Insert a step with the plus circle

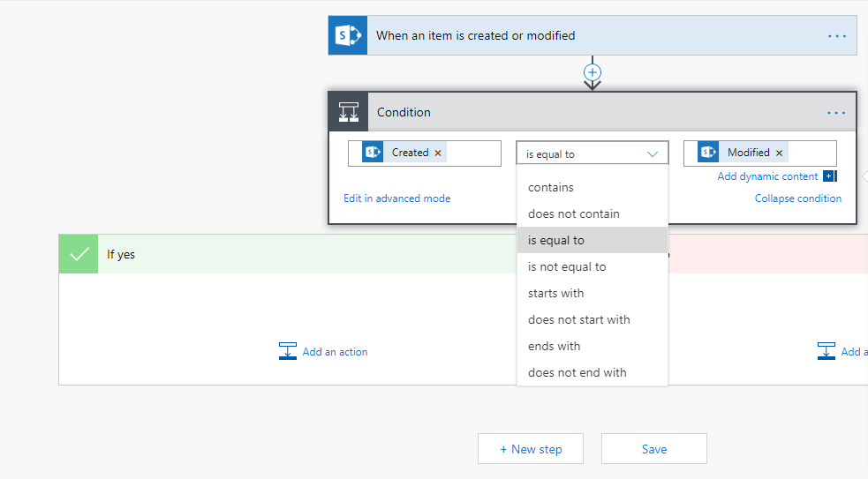(593, 72)
